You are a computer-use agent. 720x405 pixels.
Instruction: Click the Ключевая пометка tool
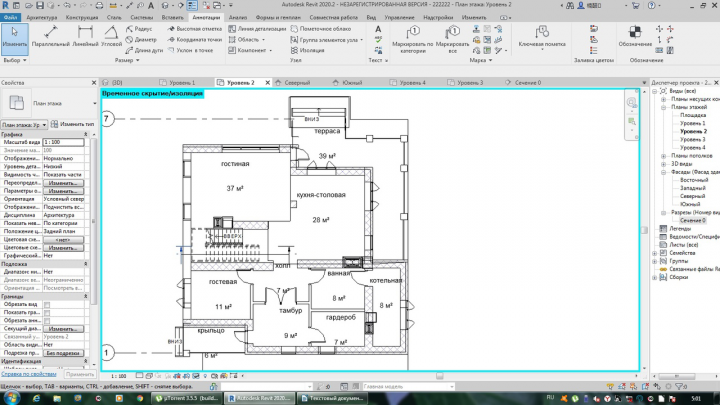[542, 37]
